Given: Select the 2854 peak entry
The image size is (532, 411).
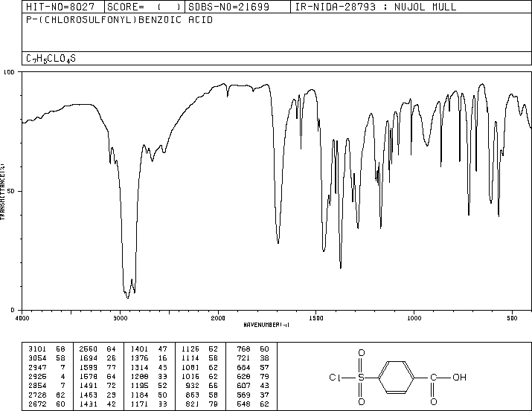Looking at the screenshot, I should (x=46, y=386).
